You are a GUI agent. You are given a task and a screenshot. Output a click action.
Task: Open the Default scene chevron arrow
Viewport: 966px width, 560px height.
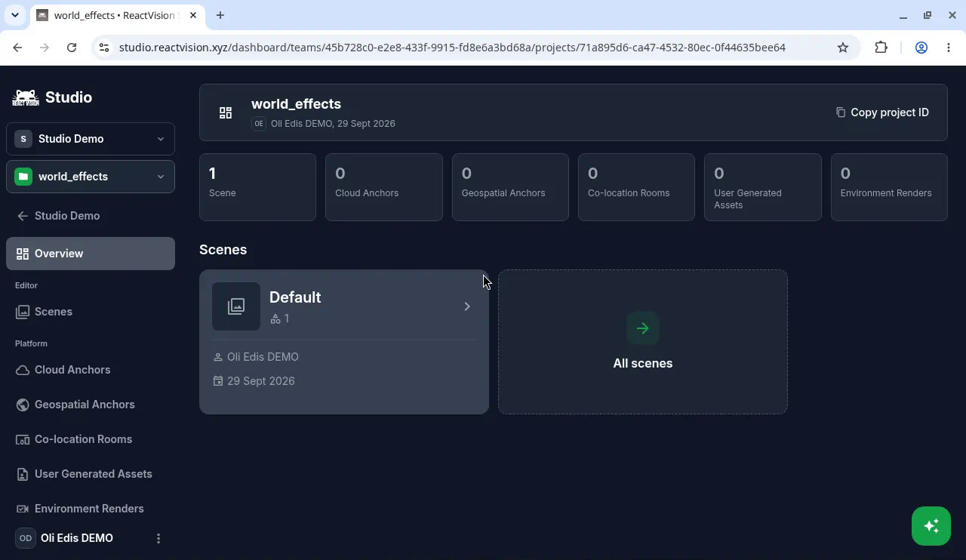(467, 306)
